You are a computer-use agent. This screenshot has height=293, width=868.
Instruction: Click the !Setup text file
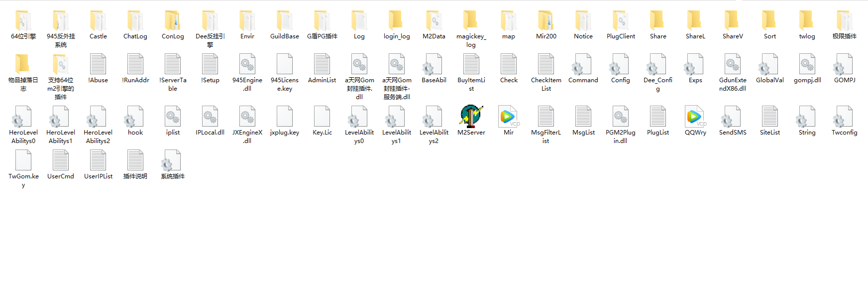point(210,65)
